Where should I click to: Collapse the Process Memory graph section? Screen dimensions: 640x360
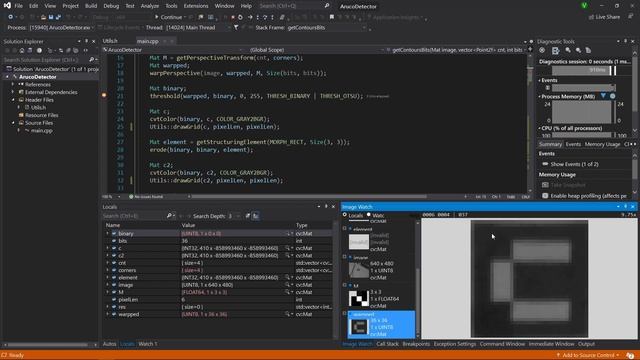click(540, 97)
